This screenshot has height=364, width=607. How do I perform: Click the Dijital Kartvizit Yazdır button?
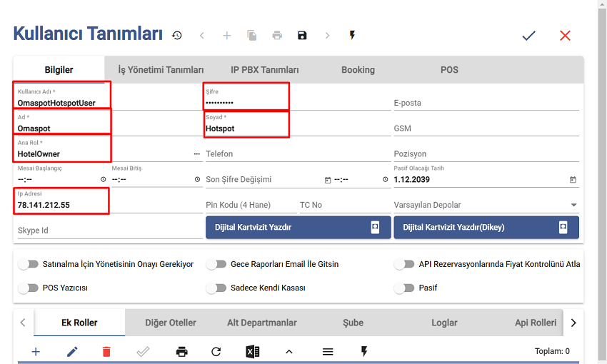click(x=297, y=227)
